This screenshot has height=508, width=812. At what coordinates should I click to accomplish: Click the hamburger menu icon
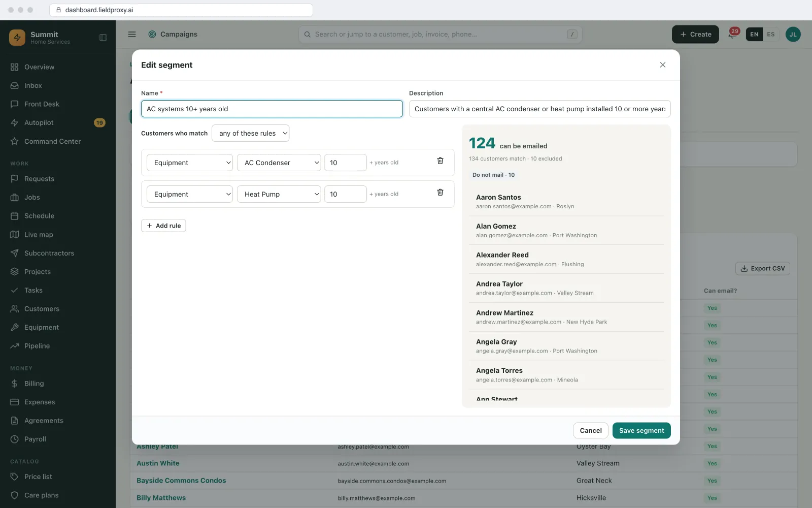132,35
